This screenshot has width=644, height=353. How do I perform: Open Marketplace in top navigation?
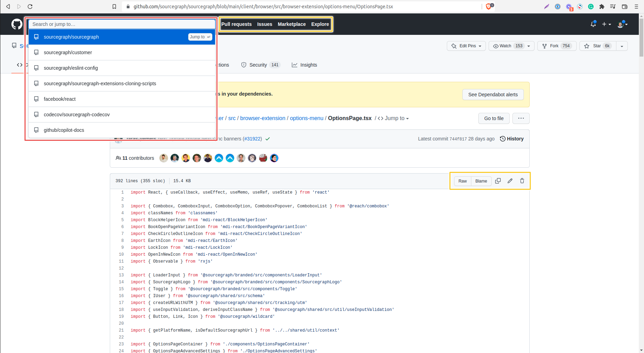(292, 24)
